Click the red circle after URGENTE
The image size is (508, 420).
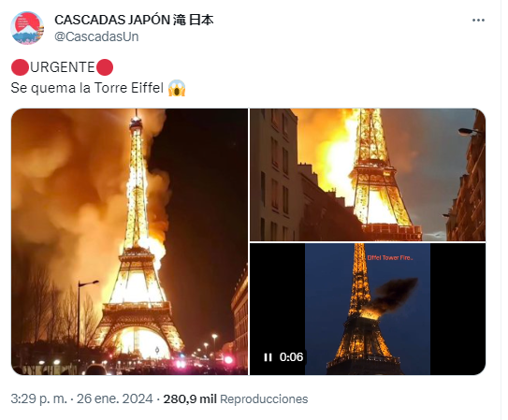click(105, 67)
